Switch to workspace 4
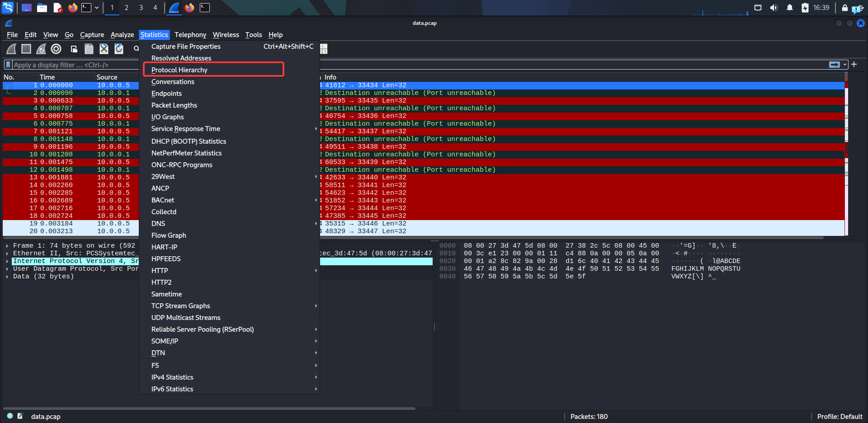Image resolution: width=868 pixels, height=423 pixels. 155,8
